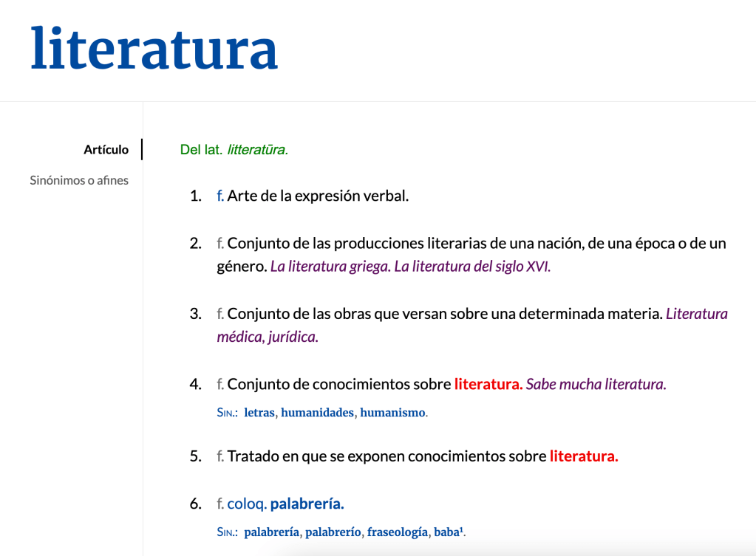Click red literatura word in definition 5
The width and height of the screenshot is (756, 556).
(x=583, y=456)
